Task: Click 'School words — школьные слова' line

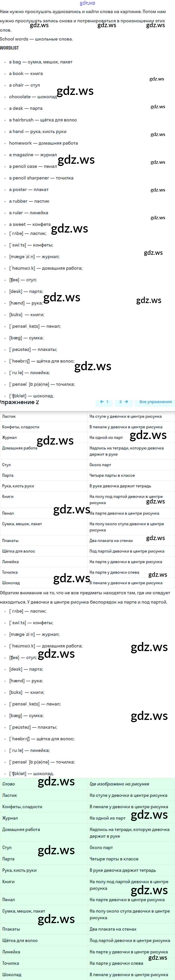Action: pyautogui.click(x=37, y=39)
